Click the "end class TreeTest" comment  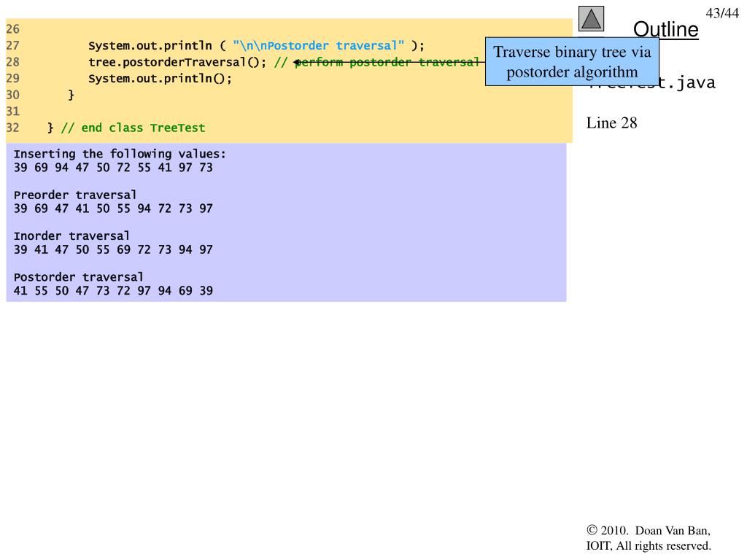coord(133,128)
